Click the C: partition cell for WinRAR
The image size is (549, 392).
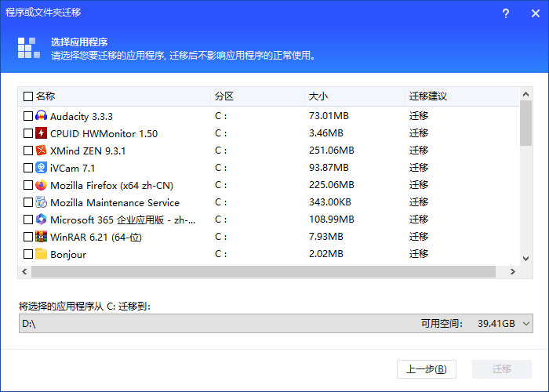click(221, 237)
